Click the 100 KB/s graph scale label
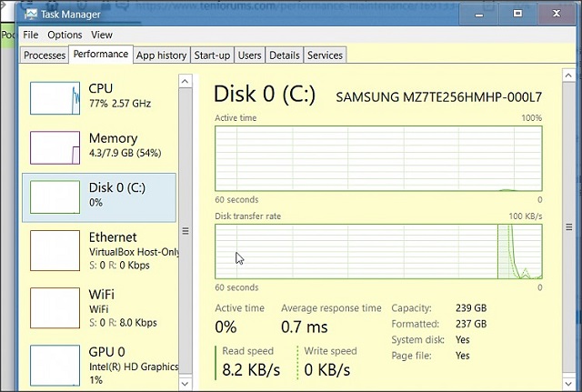 pyautogui.click(x=526, y=216)
